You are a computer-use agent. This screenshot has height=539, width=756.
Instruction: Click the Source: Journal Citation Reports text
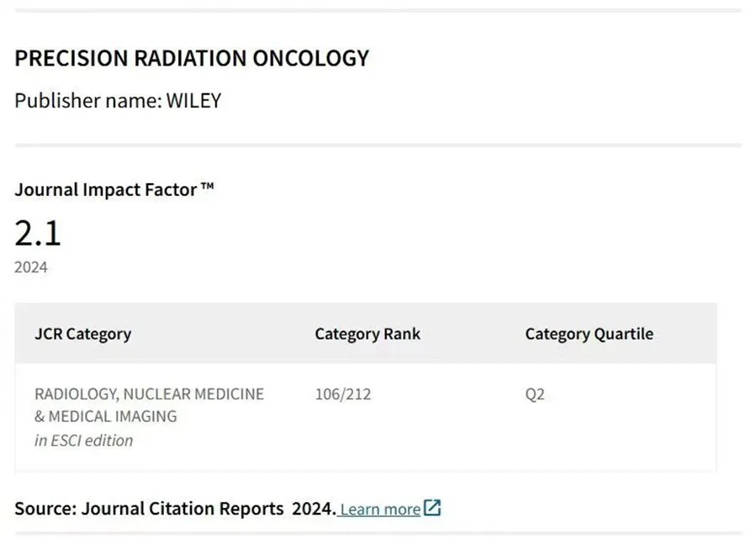click(x=149, y=509)
